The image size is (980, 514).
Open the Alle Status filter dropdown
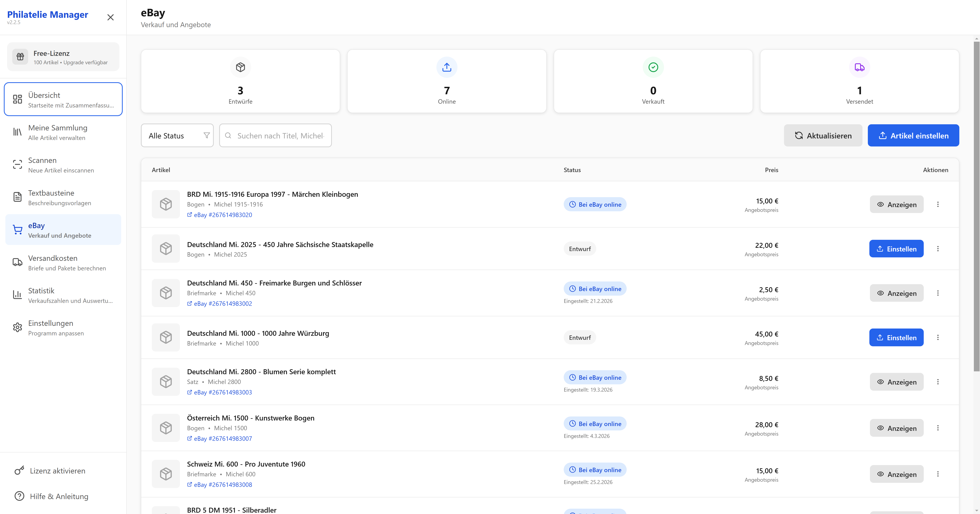(x=177, y=135)
